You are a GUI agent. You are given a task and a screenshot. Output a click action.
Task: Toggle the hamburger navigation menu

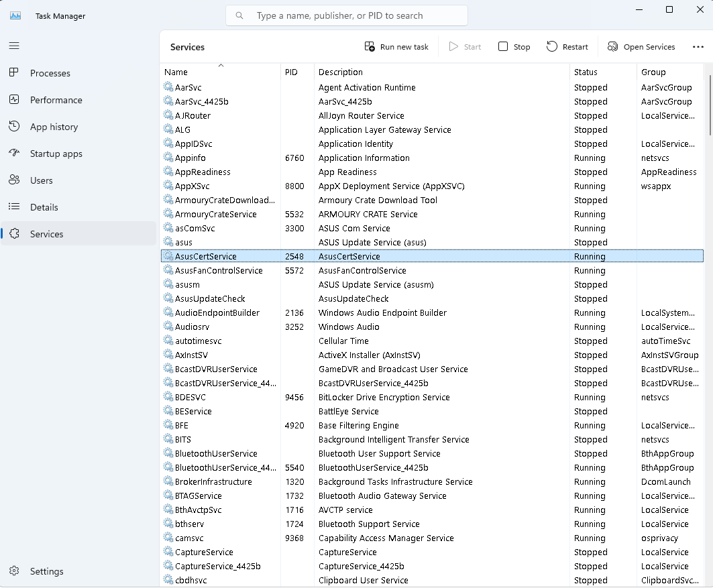pyautogui.click(x=14, y=46)
